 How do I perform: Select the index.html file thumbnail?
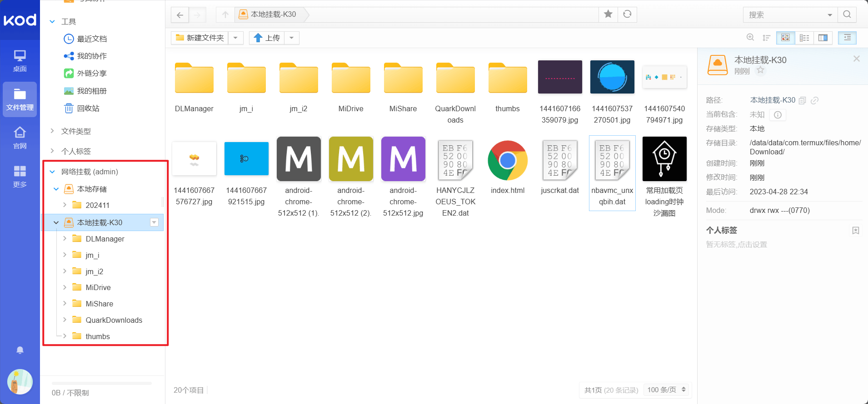(x=508, y=161)
